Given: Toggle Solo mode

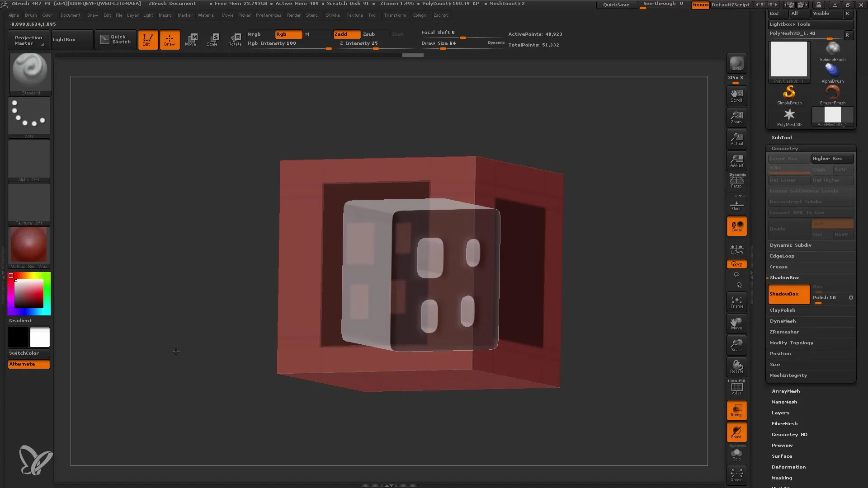Looking at the screenshot, I should 736,453.
